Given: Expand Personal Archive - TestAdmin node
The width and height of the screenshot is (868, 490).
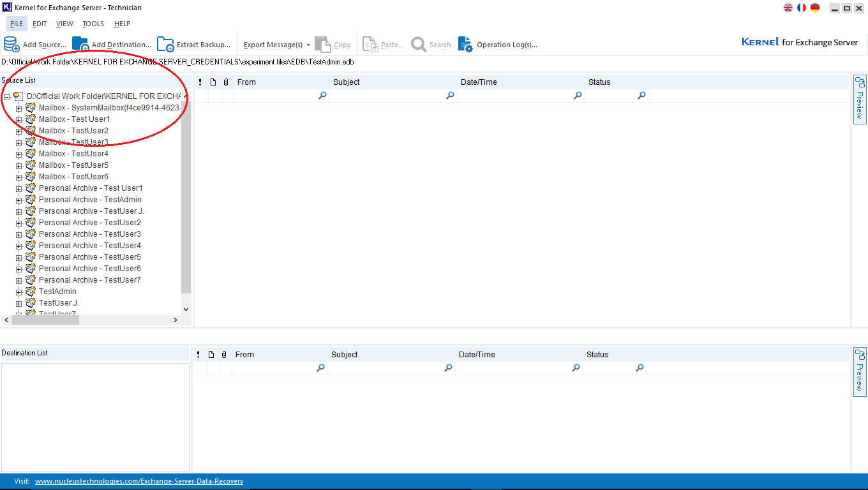Looking at the screenshot, I should (19, 200).
